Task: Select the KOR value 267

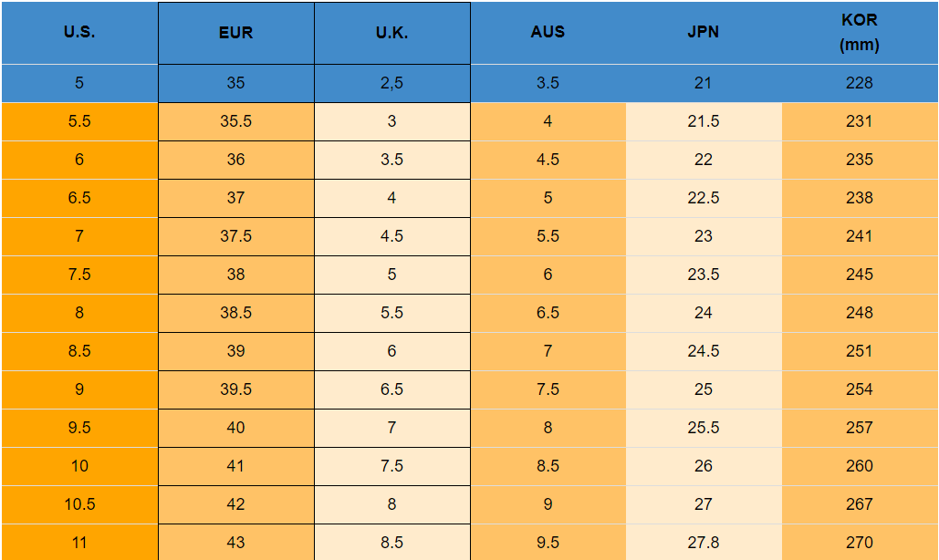Action: pyautogui.click(x=859, y=504)
